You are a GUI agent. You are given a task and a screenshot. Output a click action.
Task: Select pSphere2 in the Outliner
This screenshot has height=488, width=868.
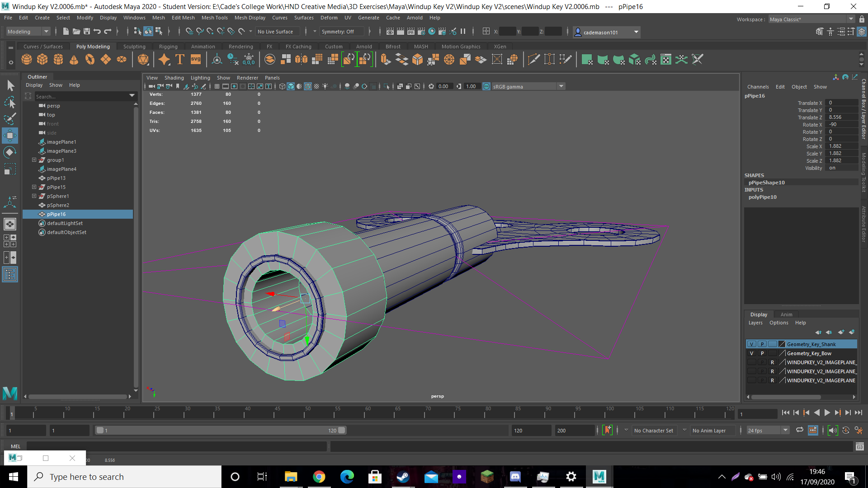(58, 205)
